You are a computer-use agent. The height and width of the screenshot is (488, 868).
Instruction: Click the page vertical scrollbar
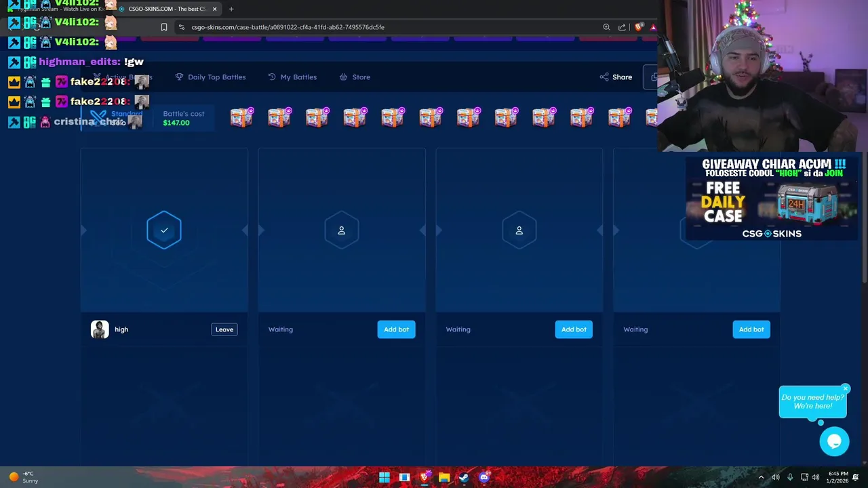(865, 217)
